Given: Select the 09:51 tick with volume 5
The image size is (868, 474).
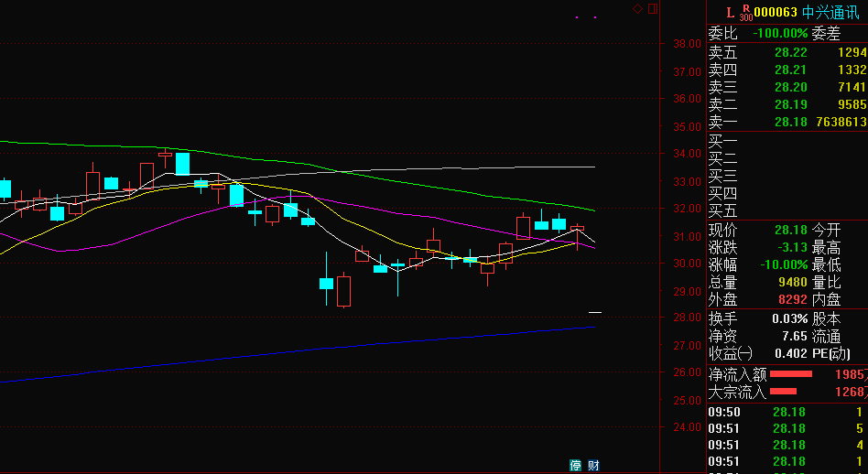Looking at the screenshot, I should [787, 428].
